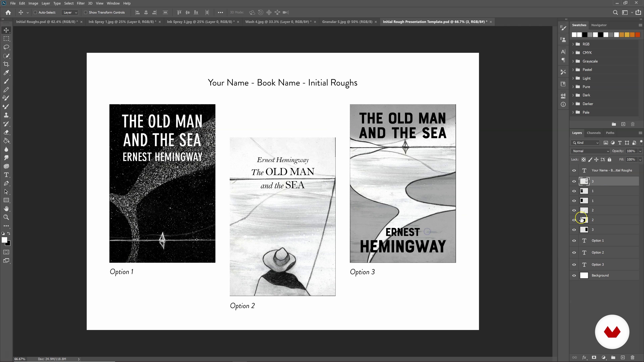Open the Filter menu
This screenshot has height=362, width=644.
80,3
